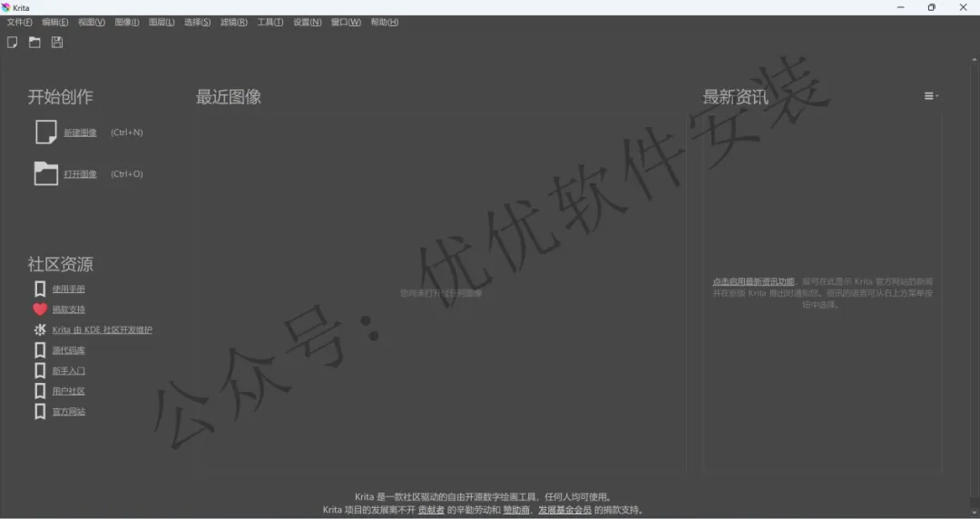Open the 窗口(W) menu

pyautogui.click(x=346, y=22)
